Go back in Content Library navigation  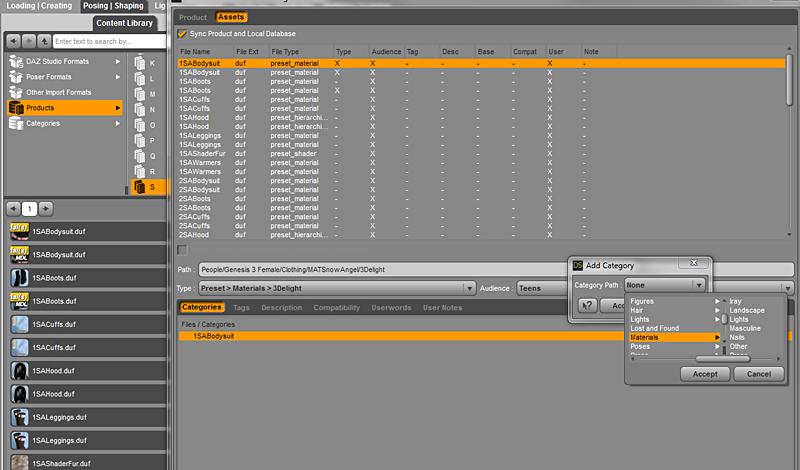click(x=14, y=41)
